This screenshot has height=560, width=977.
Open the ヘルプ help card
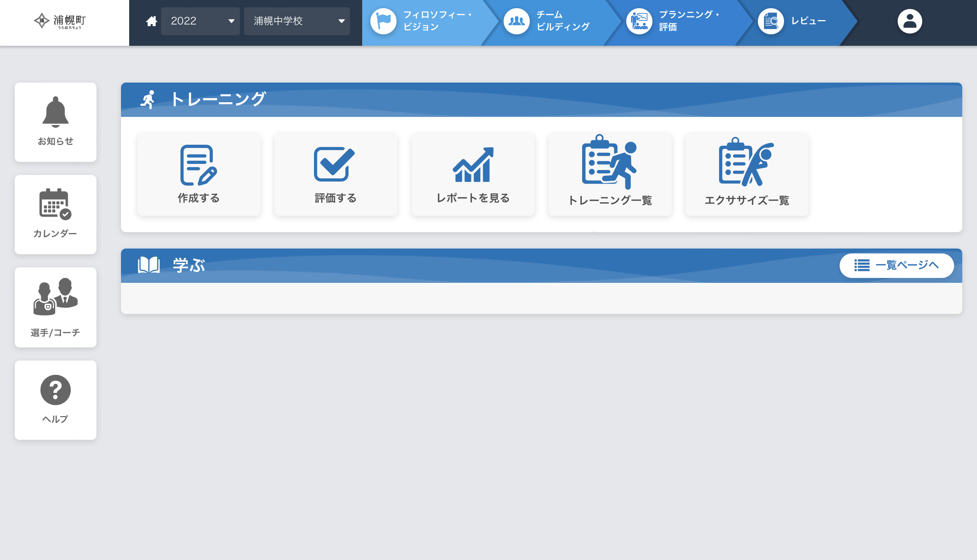point(56,400)
